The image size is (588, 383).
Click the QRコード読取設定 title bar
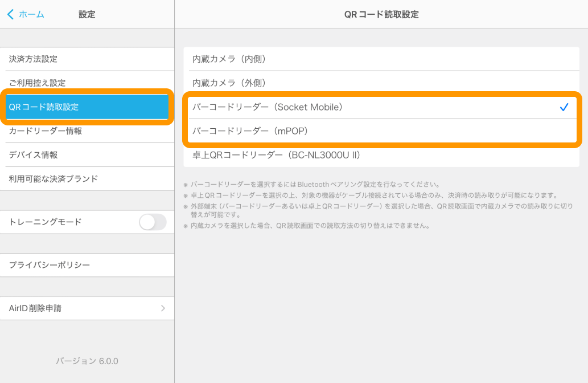click(x=380, y=14)
